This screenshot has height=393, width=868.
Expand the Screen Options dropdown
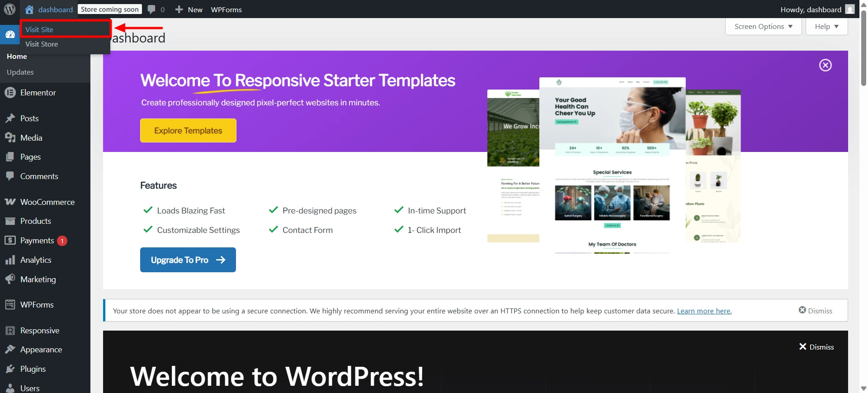pos(764,27)
